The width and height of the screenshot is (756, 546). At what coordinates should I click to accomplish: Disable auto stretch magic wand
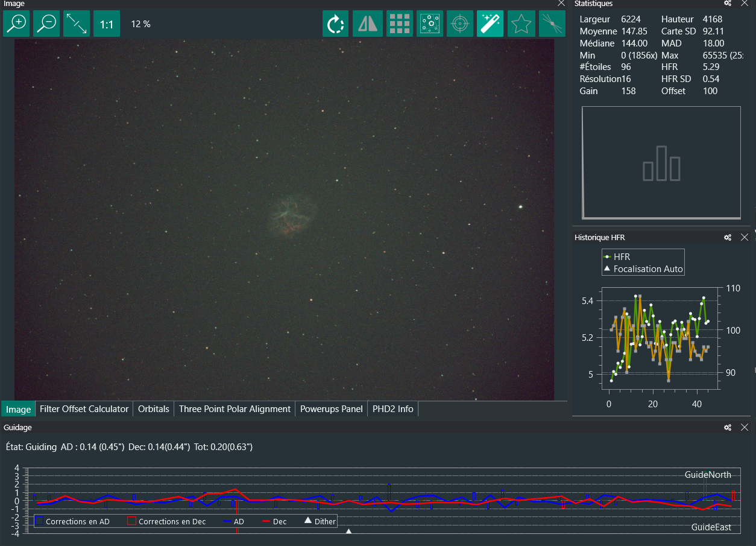click(490, 24)
